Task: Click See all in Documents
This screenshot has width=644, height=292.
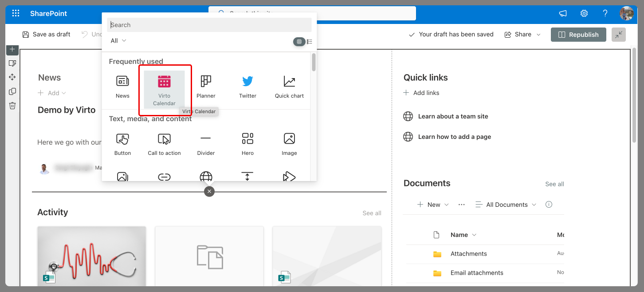Action: point(554,184)
